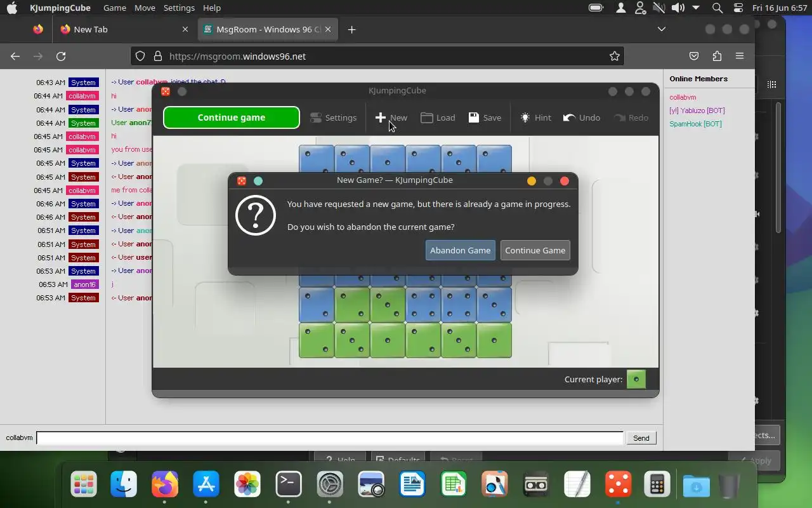Open the Calculator in dock

click(657, 485)
